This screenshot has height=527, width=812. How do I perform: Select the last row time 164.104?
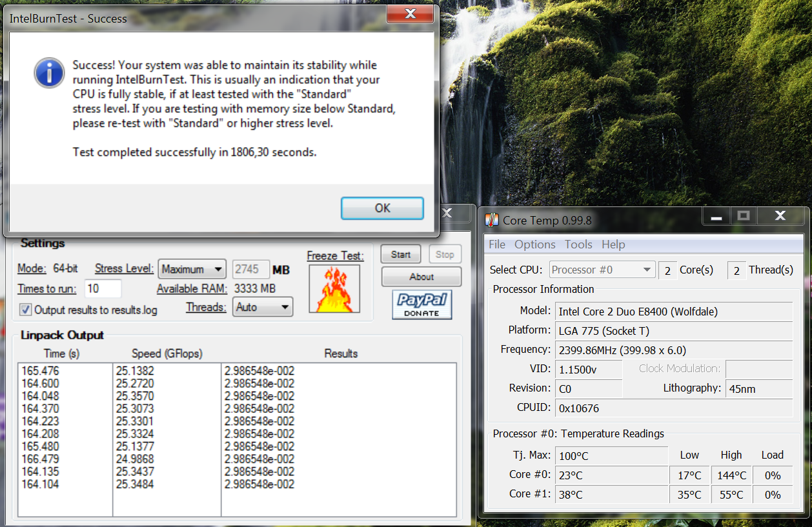[x=40, y=484]
